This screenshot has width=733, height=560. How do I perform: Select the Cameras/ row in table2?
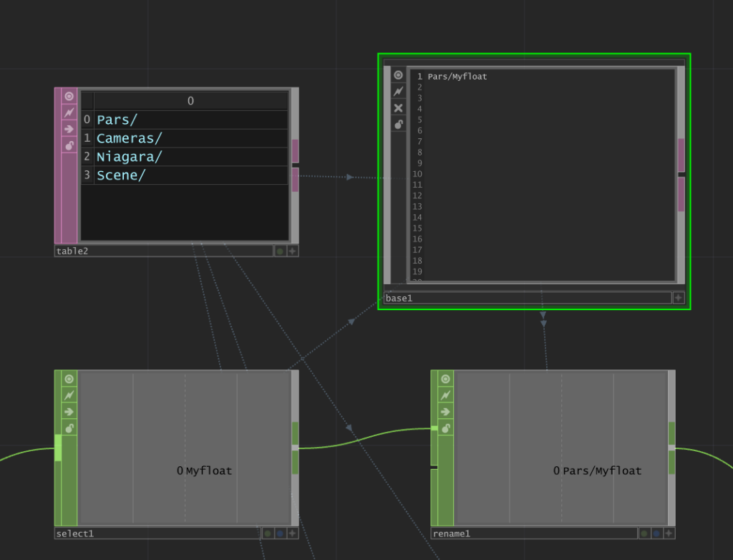130,138
